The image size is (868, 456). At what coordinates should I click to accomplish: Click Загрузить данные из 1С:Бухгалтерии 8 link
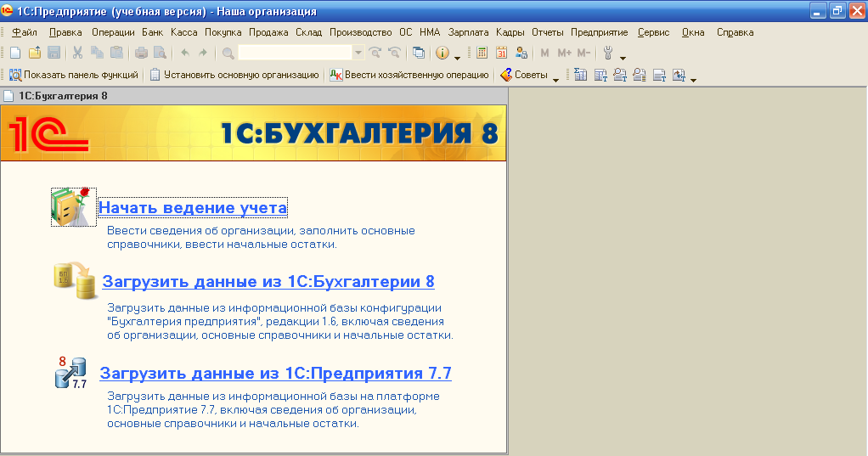click(268, 282)
